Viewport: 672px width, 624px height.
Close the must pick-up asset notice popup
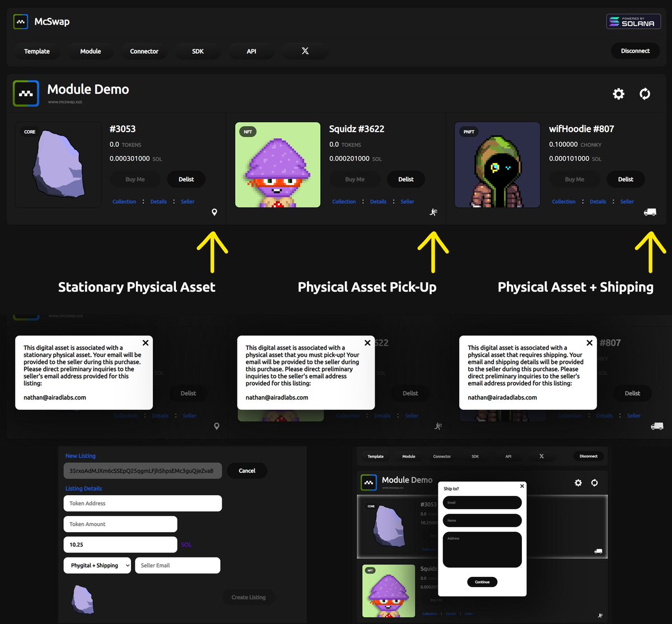367,343
